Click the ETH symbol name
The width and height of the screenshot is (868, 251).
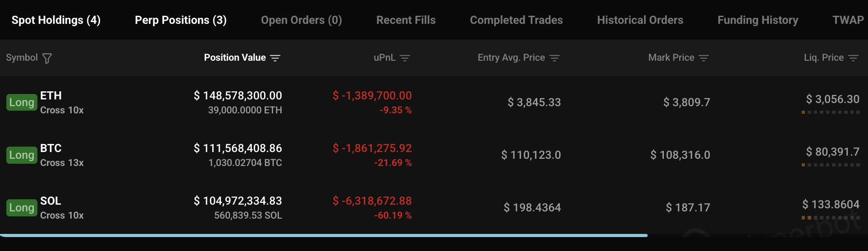click(x=51, y=96)
